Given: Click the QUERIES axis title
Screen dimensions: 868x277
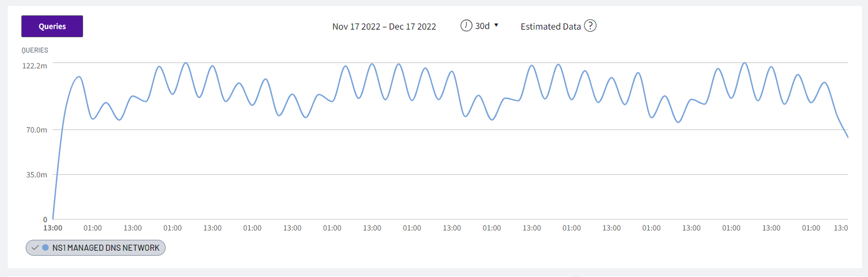Looking at the screenshot, I should [x=35, y=50].
